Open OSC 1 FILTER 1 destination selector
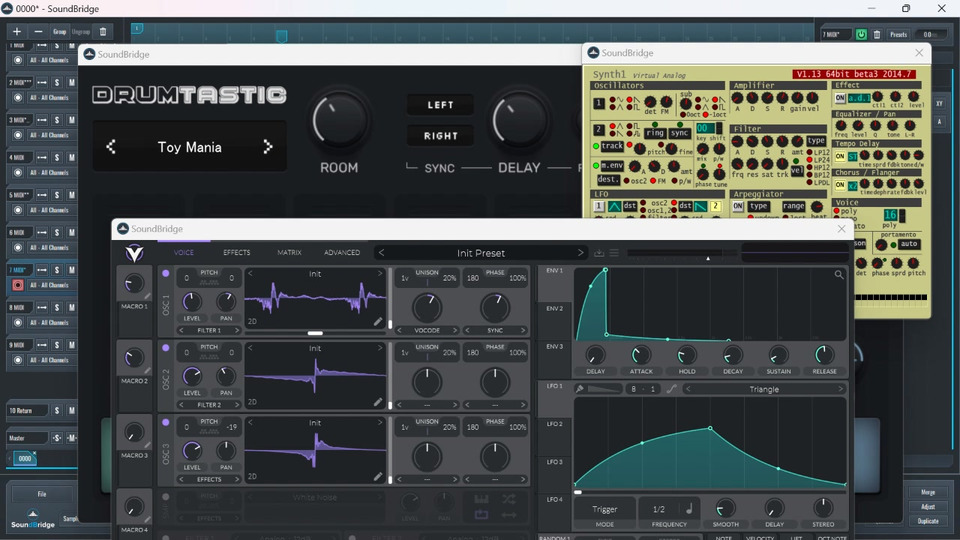Screen dimensions: 960x540 tap(209, 331)
